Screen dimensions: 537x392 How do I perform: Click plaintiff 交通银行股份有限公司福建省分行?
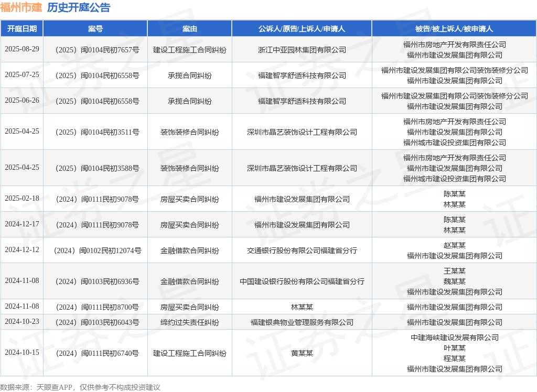[x=302, y=251]
